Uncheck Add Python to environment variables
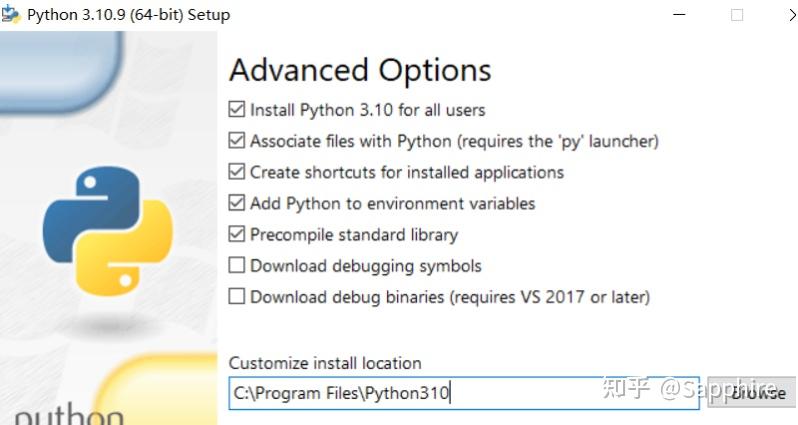This screenshot has height=425, width=798. (237, 203)
